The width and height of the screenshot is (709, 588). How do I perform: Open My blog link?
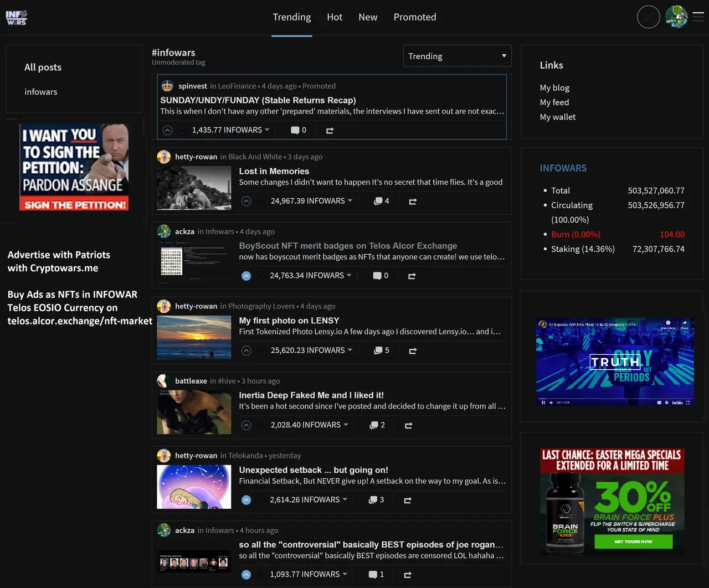point(554,88)
